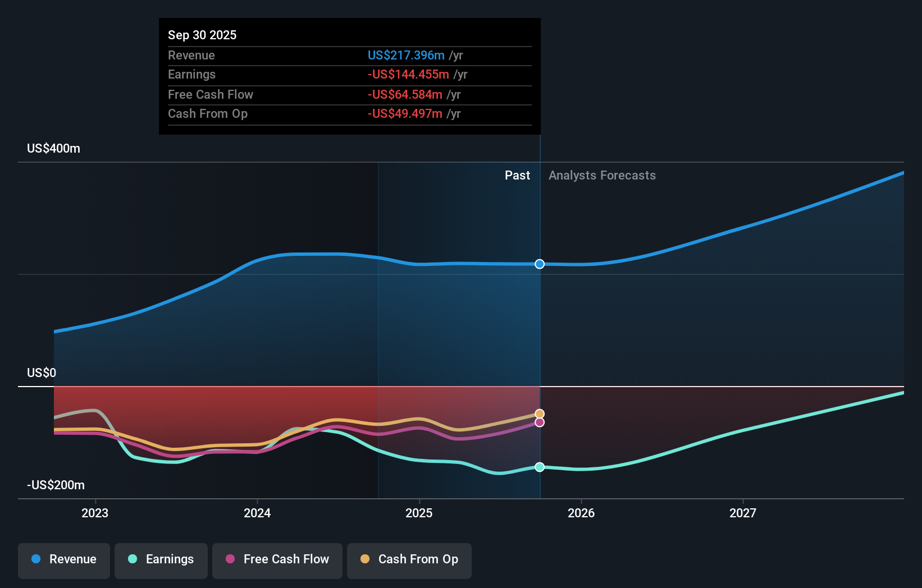
Task: Toggle the Earnings series off
Action: [161, 559]
